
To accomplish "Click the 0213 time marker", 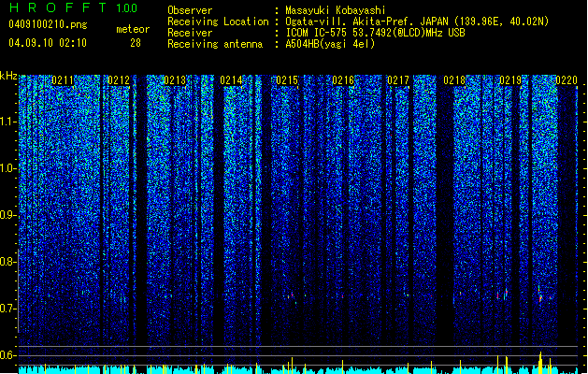I will pyautogui.click(x=175, y=80).
